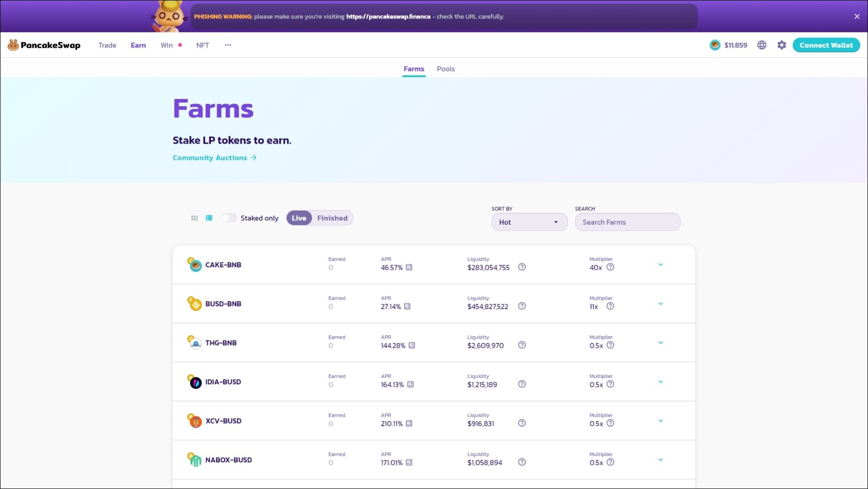
Task: Open the Win menu
Action: pyautogui.click(x=167, y=45)
